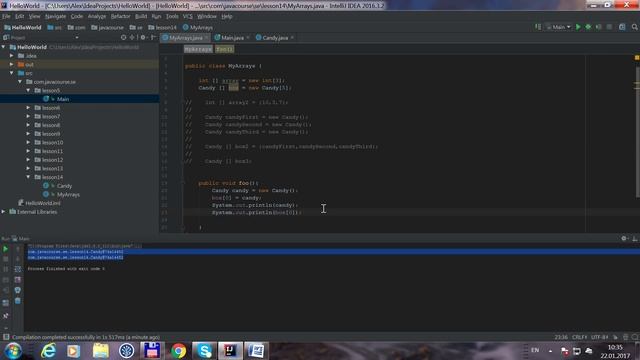
Task: Switch to Candy.java editor tab
Action: point(275,38)
